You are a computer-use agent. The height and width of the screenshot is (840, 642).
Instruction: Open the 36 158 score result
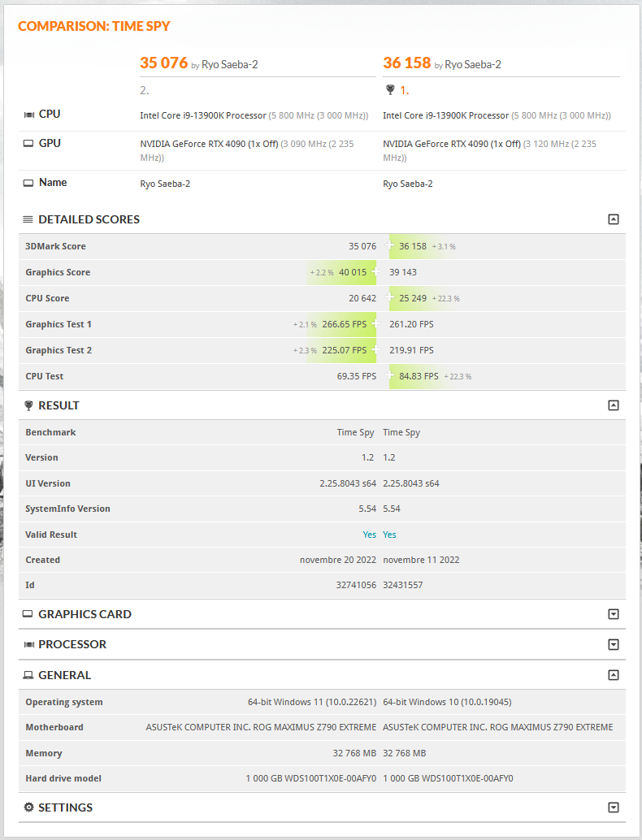point(406,63)
